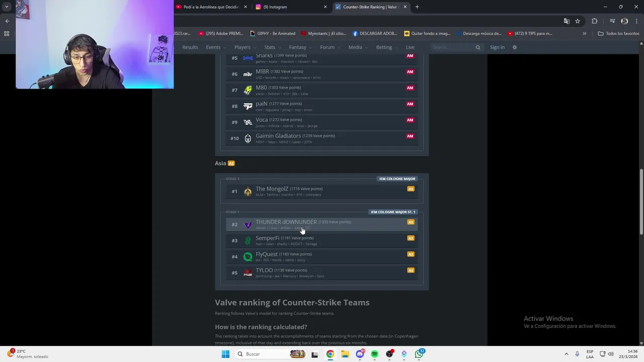
Task: Open the site settings gear icon
Action: tap(514, 47)
